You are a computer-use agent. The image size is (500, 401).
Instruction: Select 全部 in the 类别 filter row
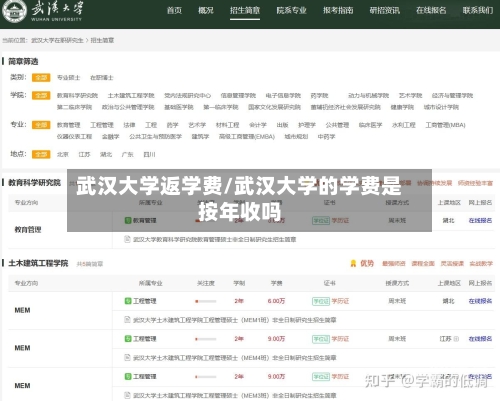coord(41,78)
